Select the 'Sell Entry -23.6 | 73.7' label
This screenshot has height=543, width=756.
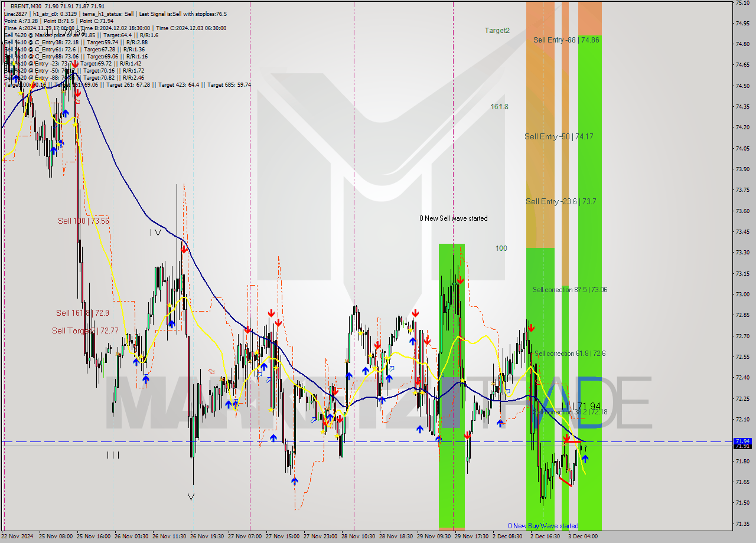click(561, 201)
